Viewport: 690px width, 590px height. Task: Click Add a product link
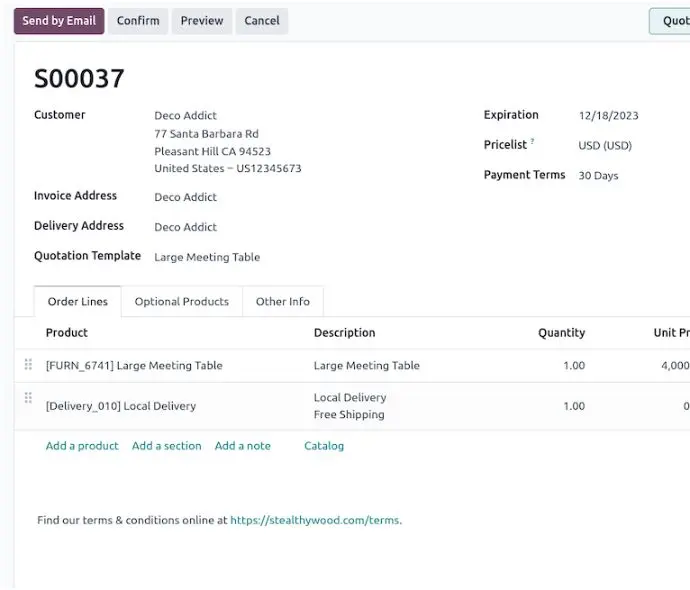coord(82,446)
